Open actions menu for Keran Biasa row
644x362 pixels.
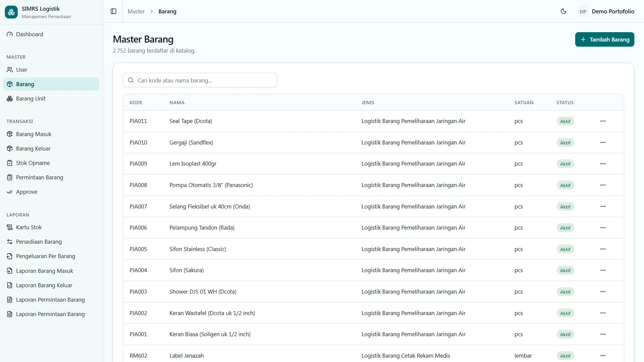(x=603, y=334)
